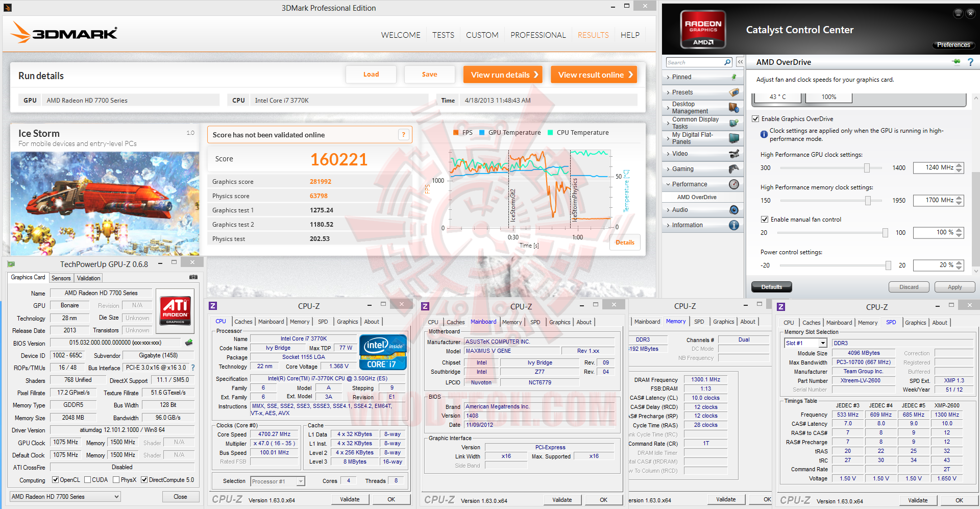
Task: Click the green pin icon in AMD OverDrive header
Action: pos(956,62)
